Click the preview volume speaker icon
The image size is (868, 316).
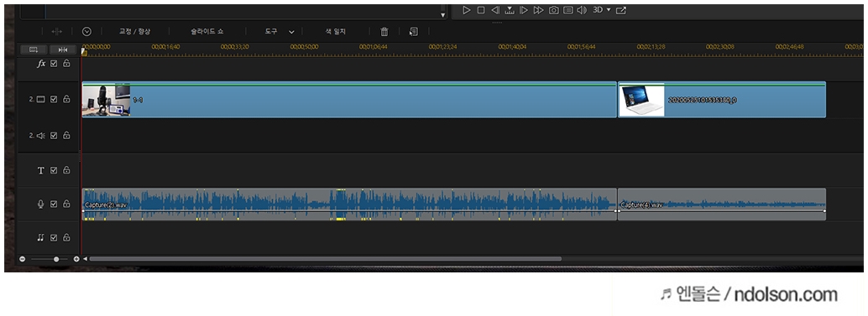coord(581,10)
